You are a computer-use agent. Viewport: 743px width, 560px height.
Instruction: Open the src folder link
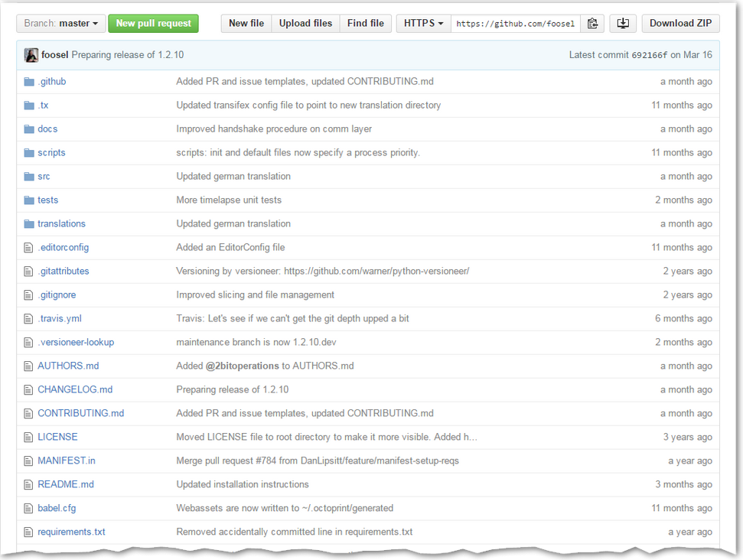pyautogui.click(x=44, y=177)
